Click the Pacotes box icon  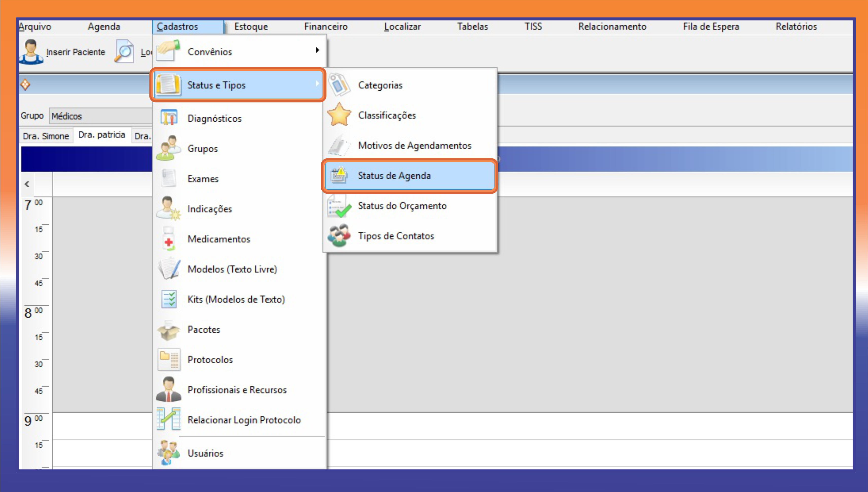[x=168, y=330]
